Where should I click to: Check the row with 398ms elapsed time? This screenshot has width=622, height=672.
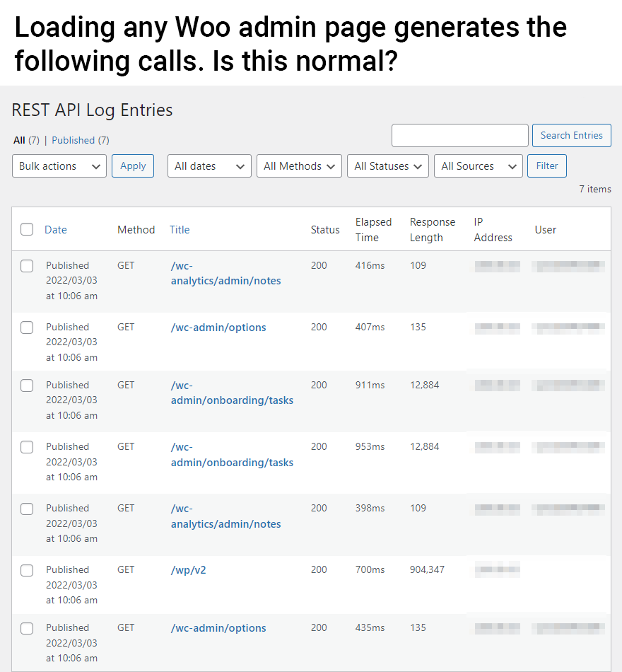27,509
